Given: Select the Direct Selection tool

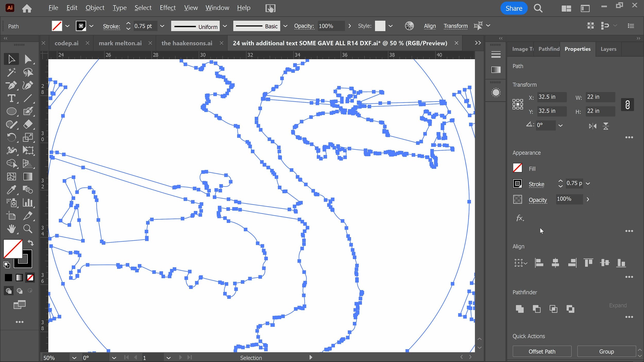Looking at the screenshot, I should [28, 59].
